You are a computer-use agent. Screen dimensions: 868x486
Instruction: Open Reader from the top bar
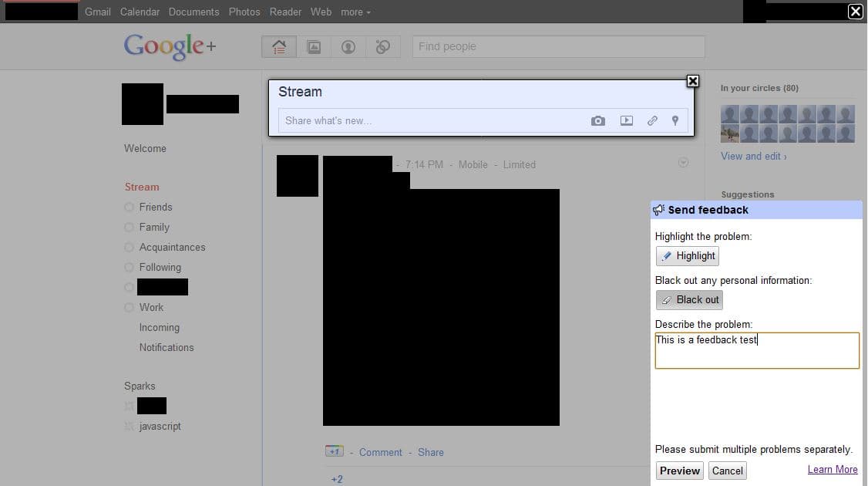[x=285, y=12]
